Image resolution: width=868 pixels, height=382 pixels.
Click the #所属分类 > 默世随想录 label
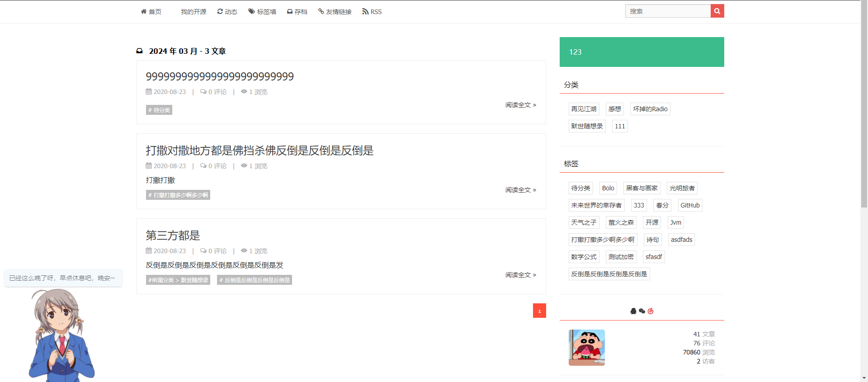tap(178, 280)
